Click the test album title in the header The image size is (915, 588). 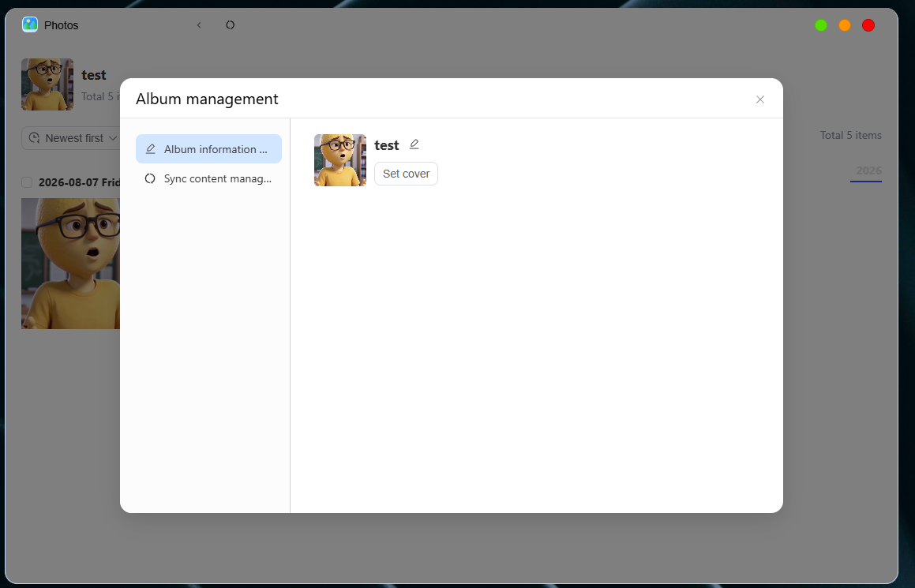click(94, 75)
